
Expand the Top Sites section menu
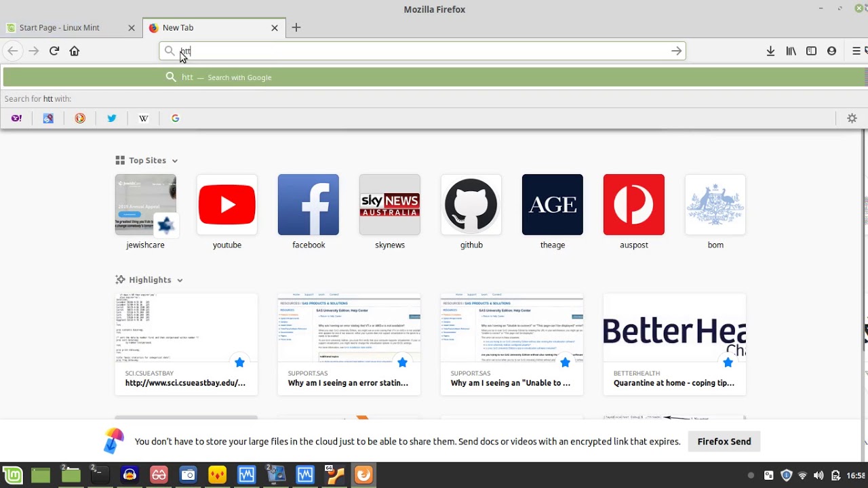coord(174,161)
